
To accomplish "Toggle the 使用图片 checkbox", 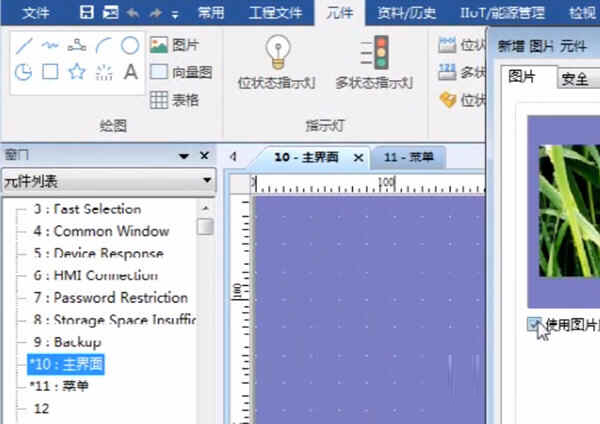I will click(x=535, y=323).
